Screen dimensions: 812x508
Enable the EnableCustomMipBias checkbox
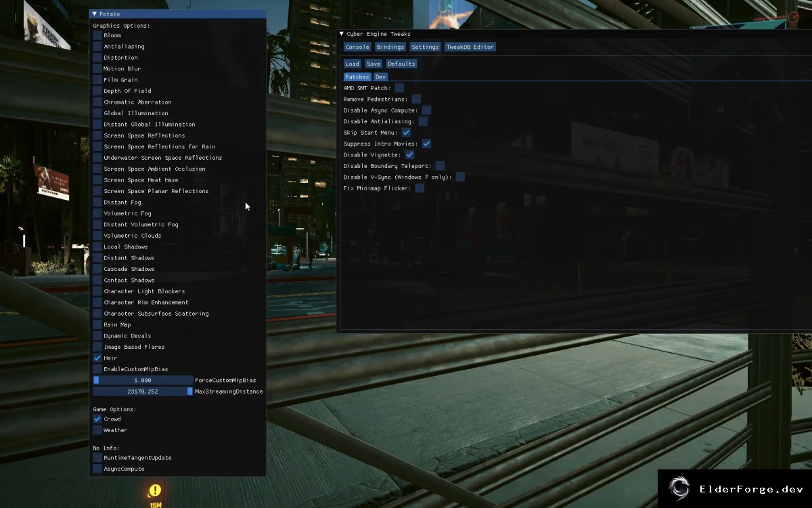(97, 369)
